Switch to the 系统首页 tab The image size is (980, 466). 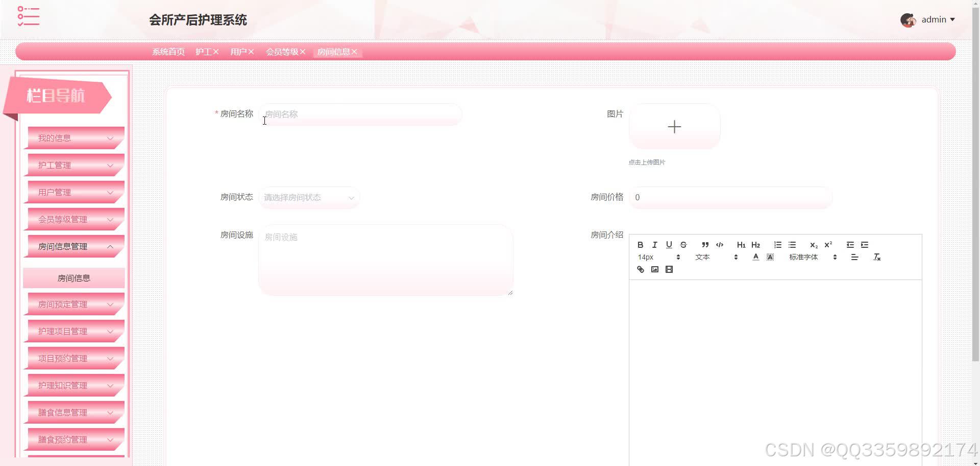click(x=168, y=52)
